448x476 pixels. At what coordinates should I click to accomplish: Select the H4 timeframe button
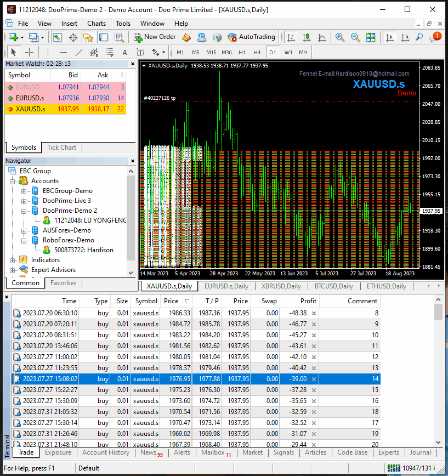(x=257, y=52)
